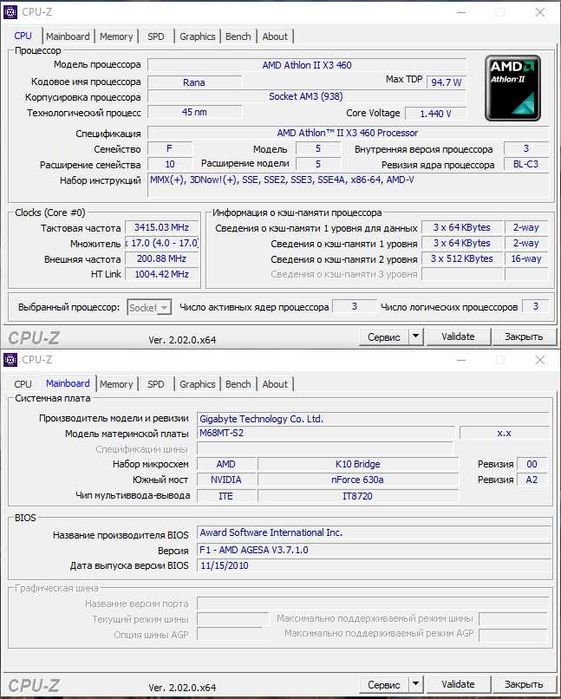This screenshot has height=699, width=561.
Task: Open Graphics tab in upper CPU-Z window
Action: click(197, 37)
